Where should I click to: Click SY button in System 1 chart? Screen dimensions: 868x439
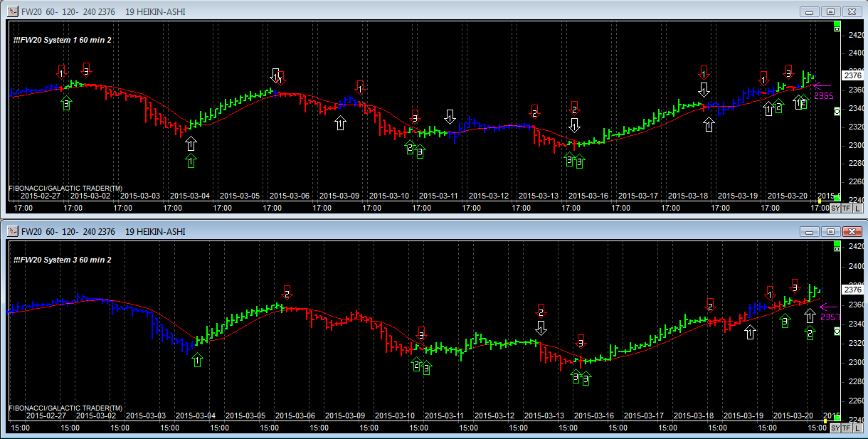pos(835,208)
